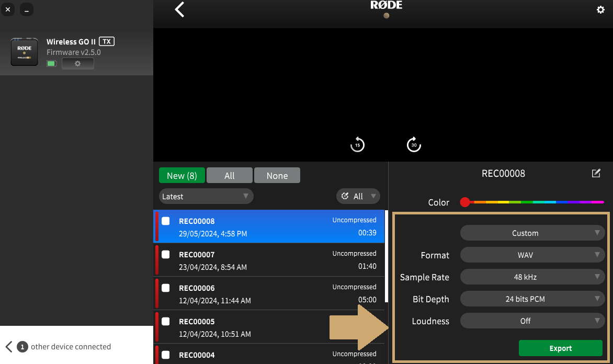Open the Format WAV dropdown

coord(532,255)
